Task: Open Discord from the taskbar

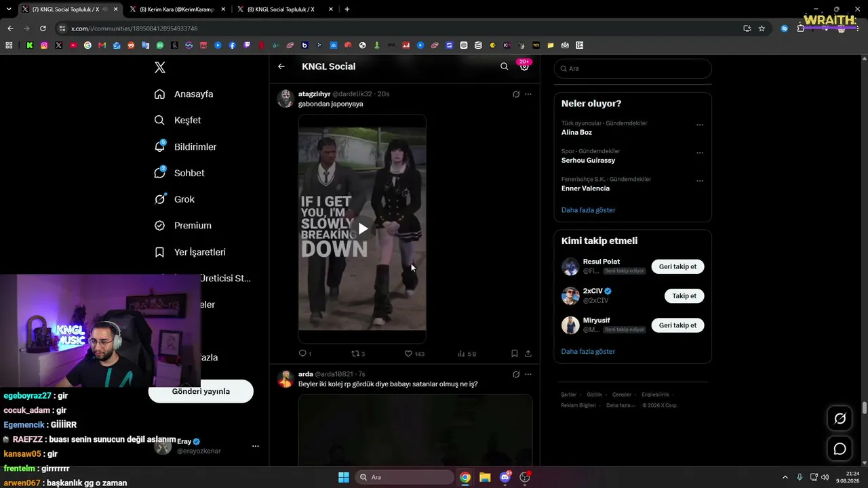Action: pyautogui.click(x=505, y=477)
